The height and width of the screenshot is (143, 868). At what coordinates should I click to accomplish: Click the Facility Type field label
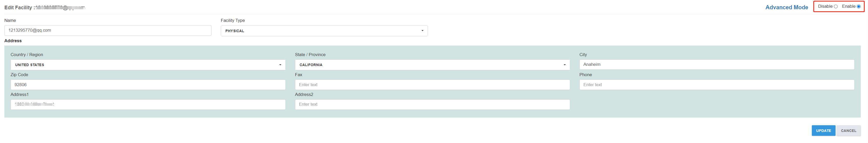click(232, 21)
